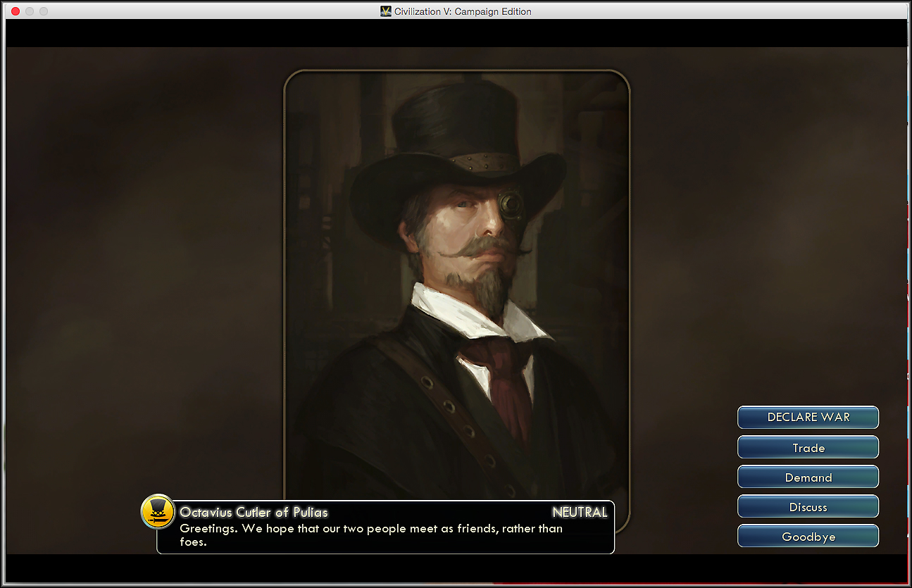This screenshot has height=588, width=912.
Task: Click the greeting message text
Action: 371,535
